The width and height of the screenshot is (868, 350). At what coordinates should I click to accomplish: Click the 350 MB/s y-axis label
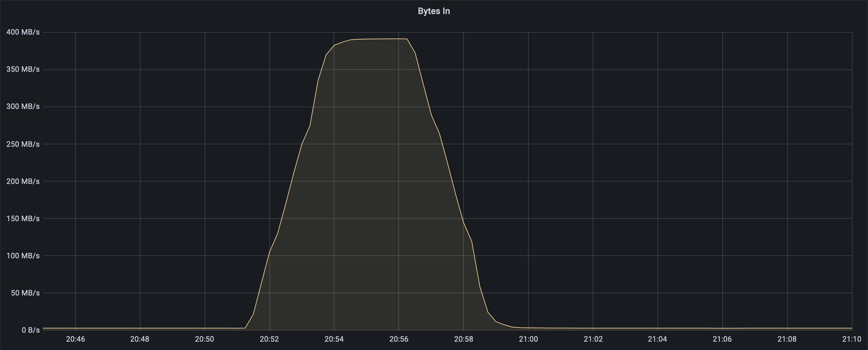coord(23,69)
